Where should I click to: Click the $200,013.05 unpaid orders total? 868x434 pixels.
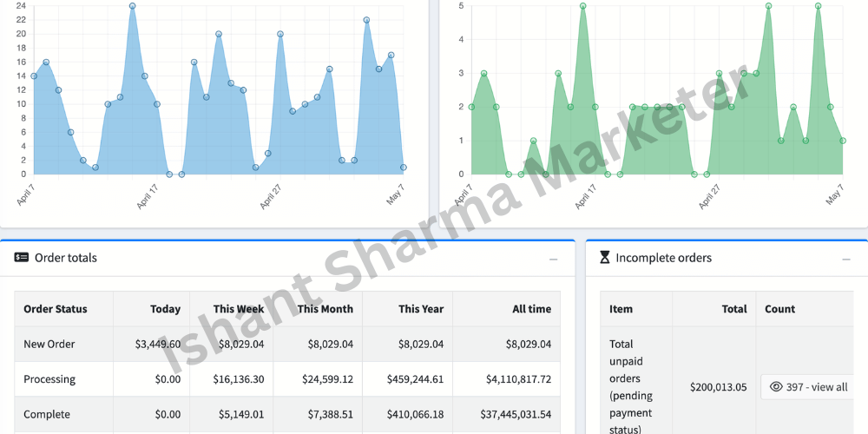point(718,387)
